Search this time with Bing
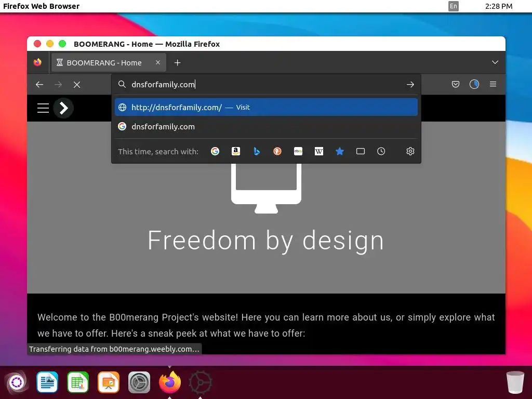532x399 pixels. point(257,151)
